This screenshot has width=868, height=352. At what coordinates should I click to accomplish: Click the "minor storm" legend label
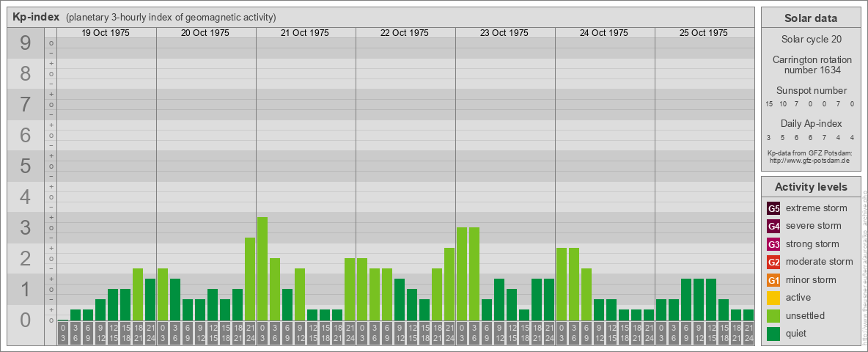(811, 279)
